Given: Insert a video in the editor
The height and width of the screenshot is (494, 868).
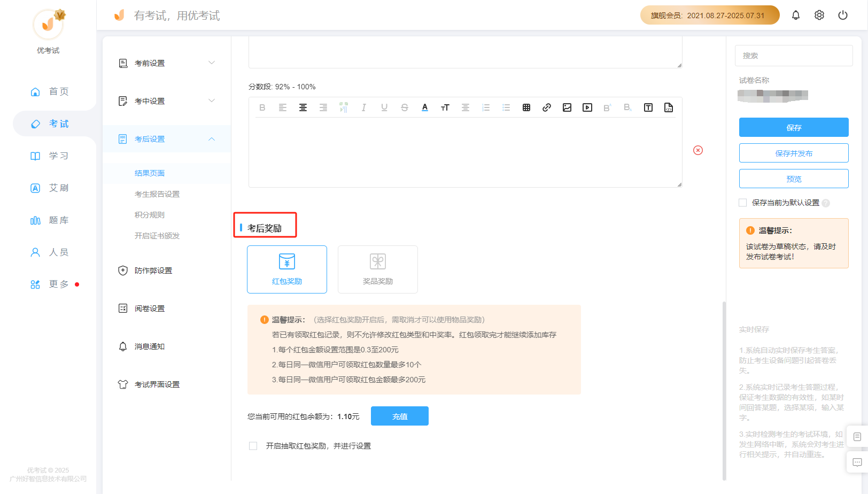Looking at the screenshot, I should click(587, 107).
